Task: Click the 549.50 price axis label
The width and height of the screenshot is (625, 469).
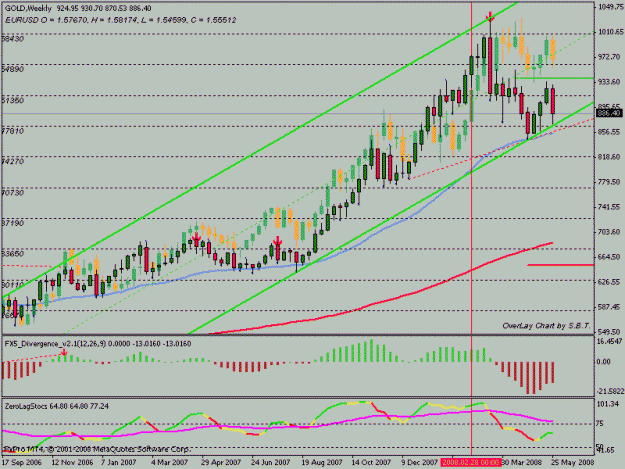Action: 610,332
